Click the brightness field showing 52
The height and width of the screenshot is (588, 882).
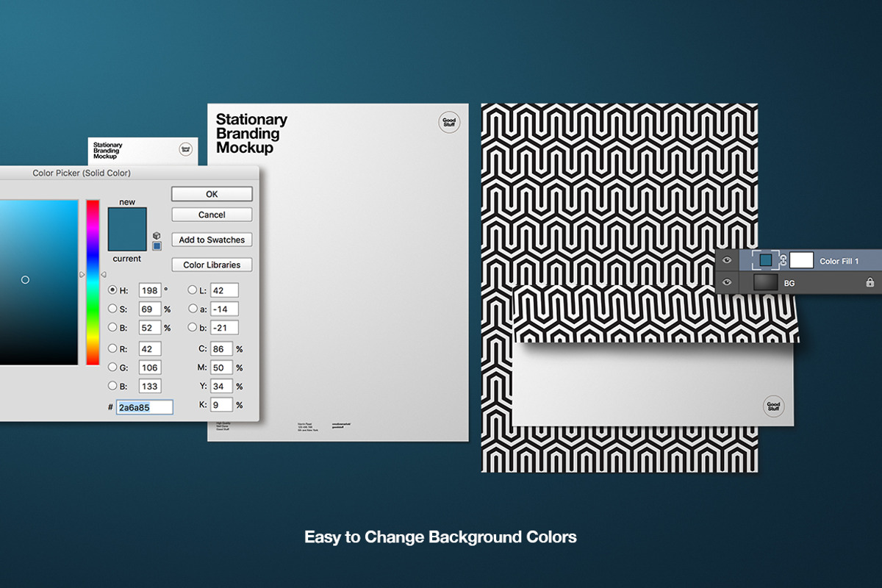click(x=149, y=328)
